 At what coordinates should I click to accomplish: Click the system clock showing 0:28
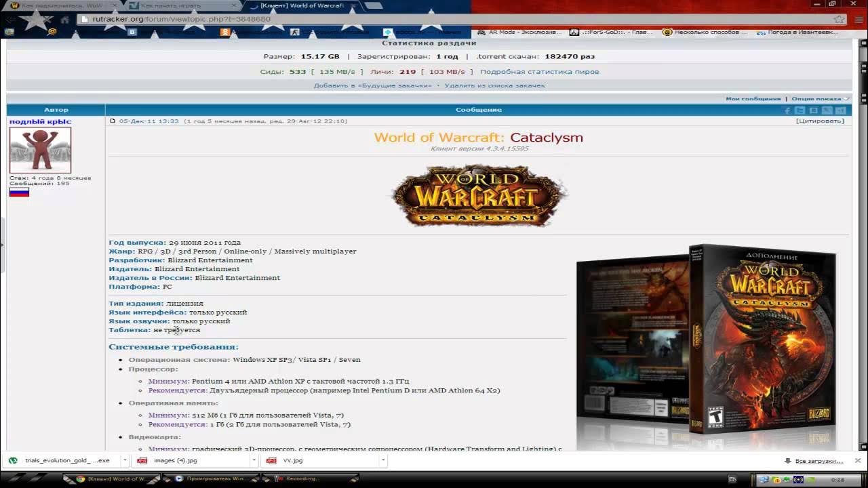click(838, 479)
